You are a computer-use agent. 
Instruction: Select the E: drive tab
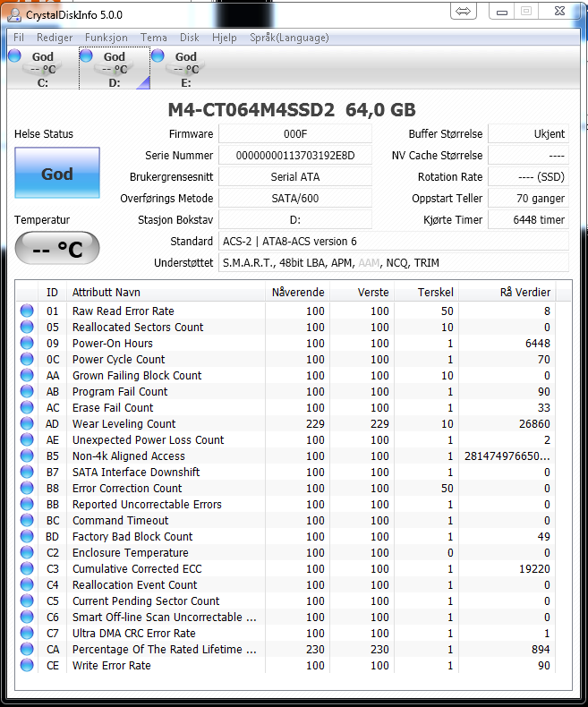coord(186,69)
